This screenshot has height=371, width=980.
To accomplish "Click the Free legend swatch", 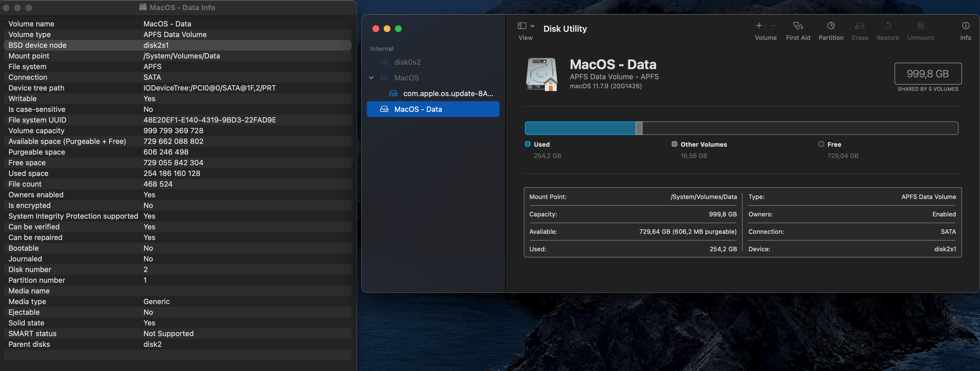I will tap(821, 144).
